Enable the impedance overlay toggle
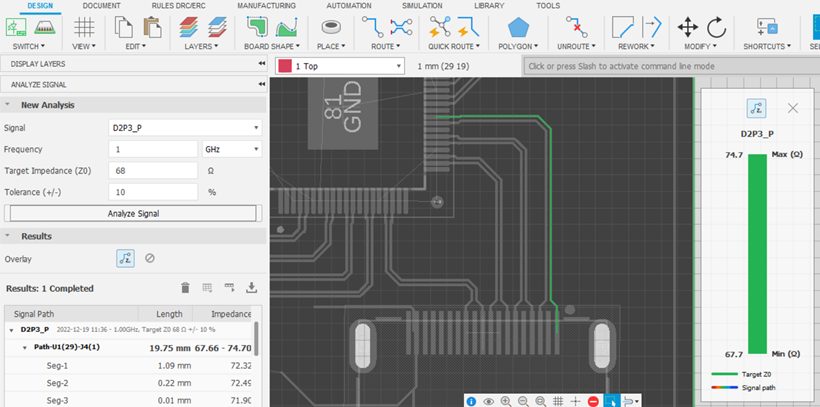 coord(125,258)
